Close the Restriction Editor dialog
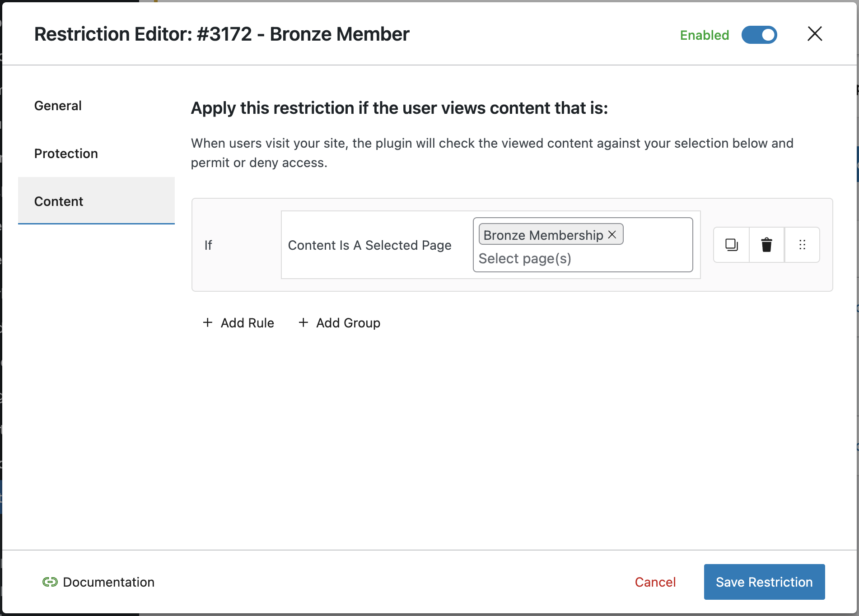 pyautogui.click(x=815, y=34)
